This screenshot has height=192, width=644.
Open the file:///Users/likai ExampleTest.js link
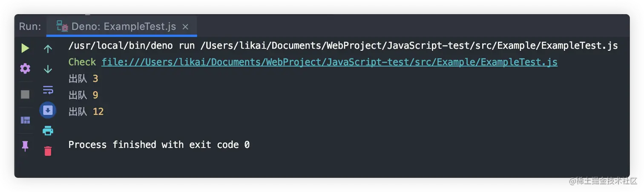coord(329,62)
